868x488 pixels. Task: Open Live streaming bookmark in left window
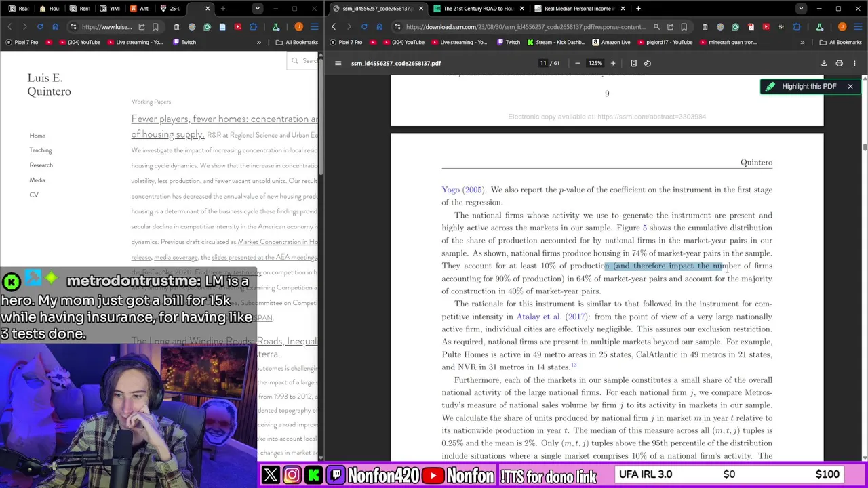pos(134,42)
